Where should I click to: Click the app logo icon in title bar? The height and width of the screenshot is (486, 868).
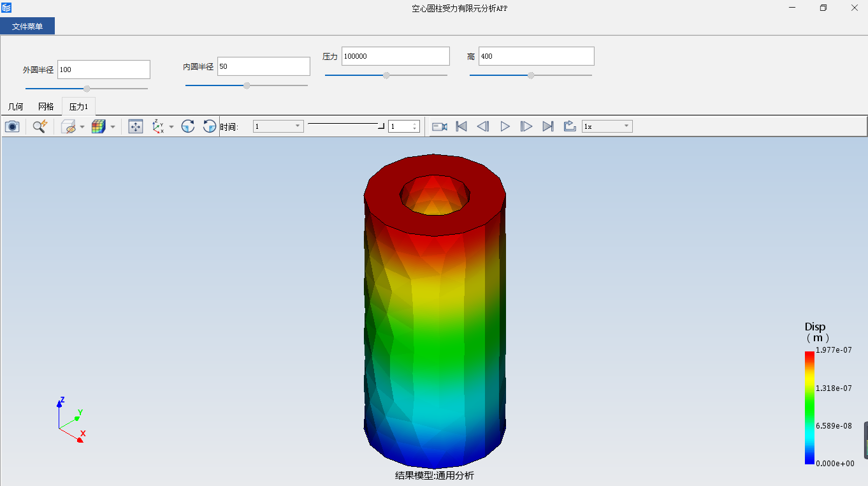point(6,8)
